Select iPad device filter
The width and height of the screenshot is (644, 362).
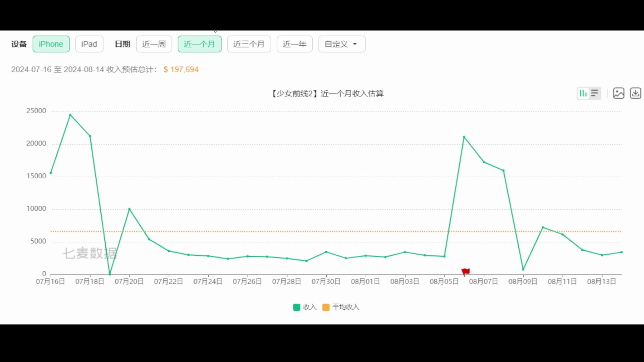click(89, 44)
